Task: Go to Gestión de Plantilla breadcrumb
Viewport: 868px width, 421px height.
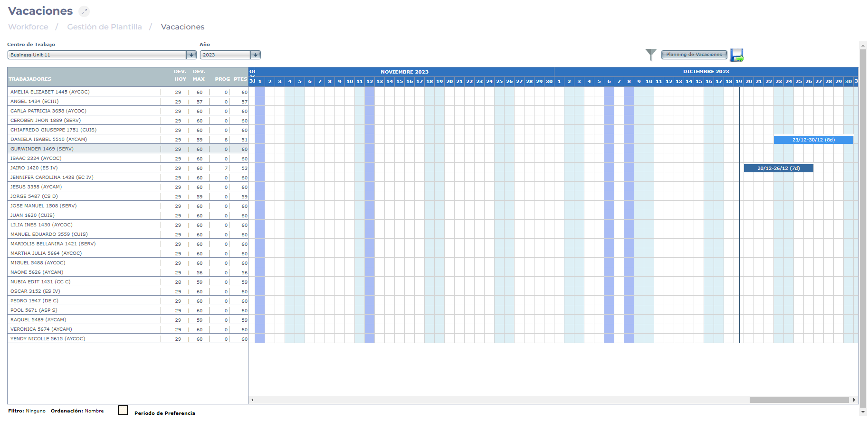Action: pos(105,27)
